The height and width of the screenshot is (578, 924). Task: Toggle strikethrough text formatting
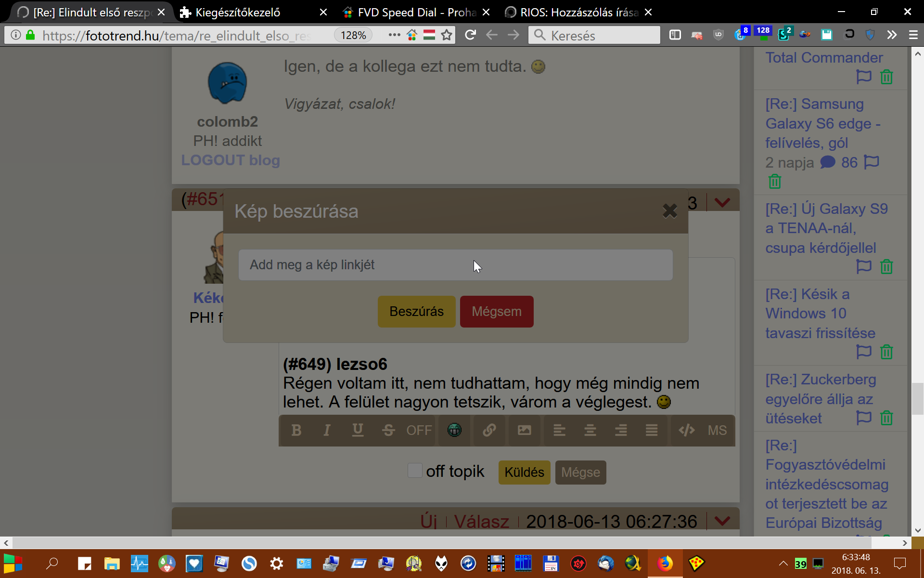(x=388, y=430)
